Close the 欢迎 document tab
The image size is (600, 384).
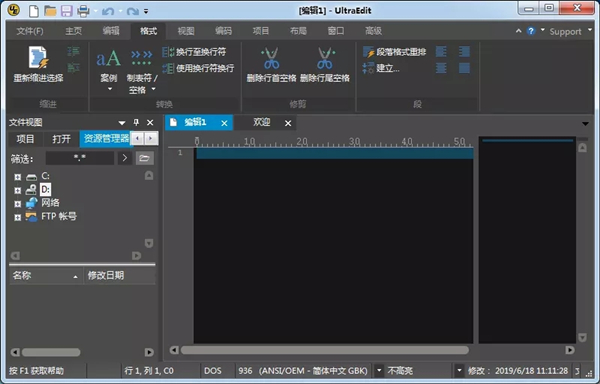pyautogui.click(x=288, y=123)
